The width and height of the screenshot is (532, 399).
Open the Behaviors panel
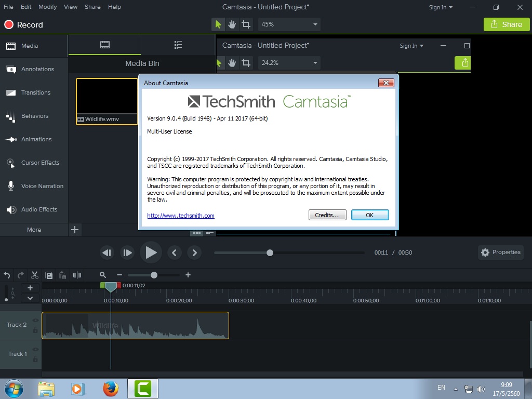pyautogui.click(x=34, y=116)
